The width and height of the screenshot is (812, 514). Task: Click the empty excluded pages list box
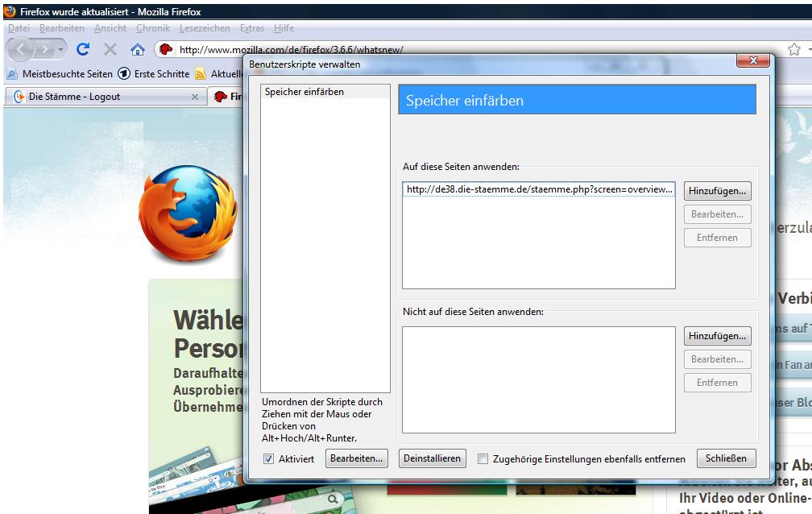[x=539, y=379]
